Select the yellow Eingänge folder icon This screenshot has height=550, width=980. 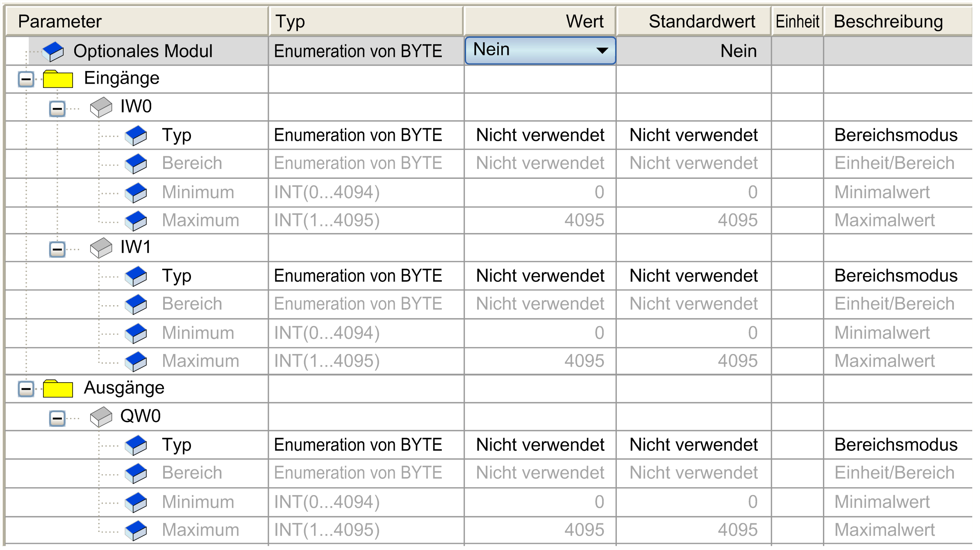click(58, 79)
